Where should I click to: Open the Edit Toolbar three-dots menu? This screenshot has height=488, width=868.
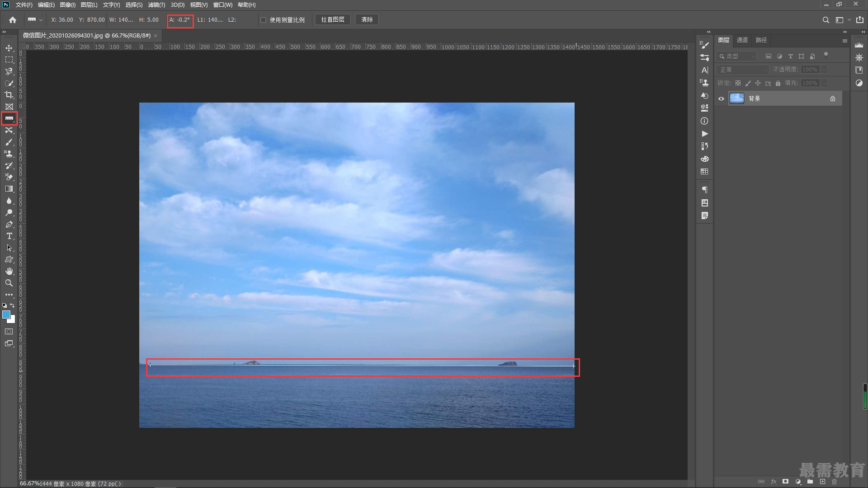9,295
